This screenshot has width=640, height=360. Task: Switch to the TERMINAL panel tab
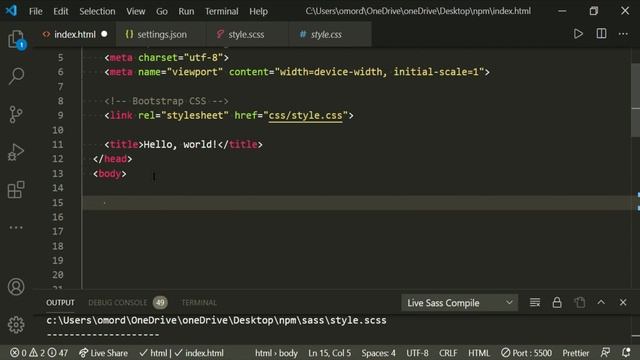point(199,302)
